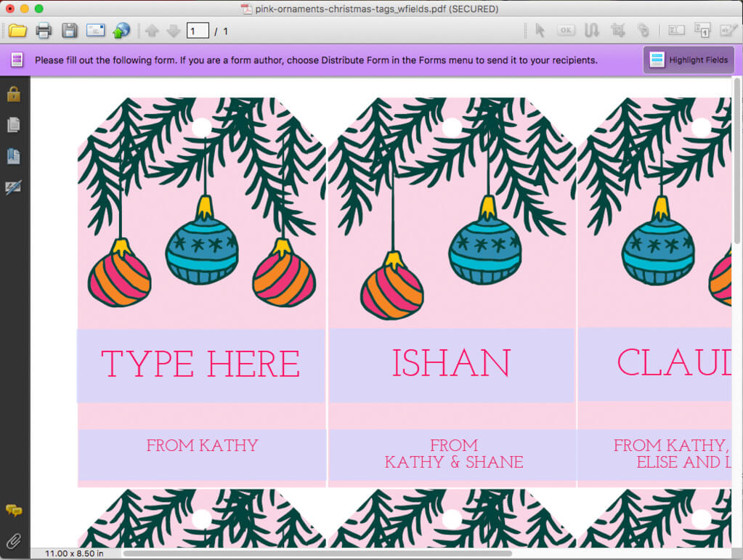Click the sign document pen icon

pos(728,31)
